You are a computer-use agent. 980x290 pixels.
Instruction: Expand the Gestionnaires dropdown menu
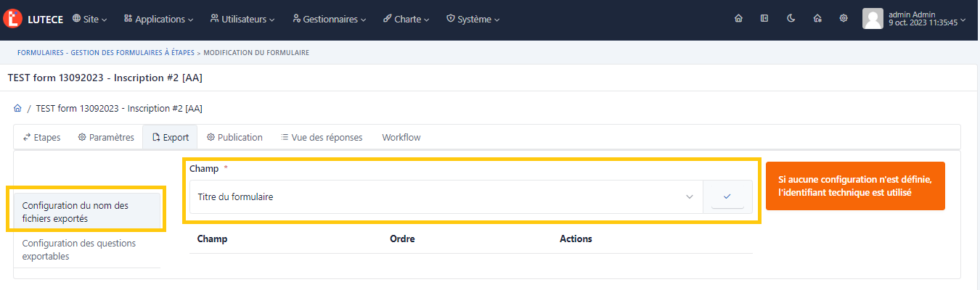pyautogui.click(x=330, y=19)
